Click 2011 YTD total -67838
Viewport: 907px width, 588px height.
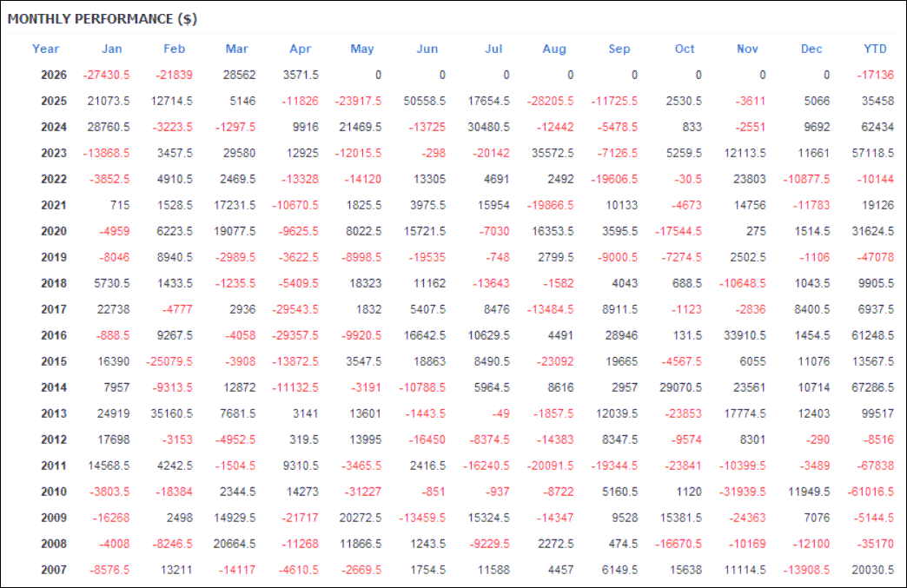pos(875,466)
